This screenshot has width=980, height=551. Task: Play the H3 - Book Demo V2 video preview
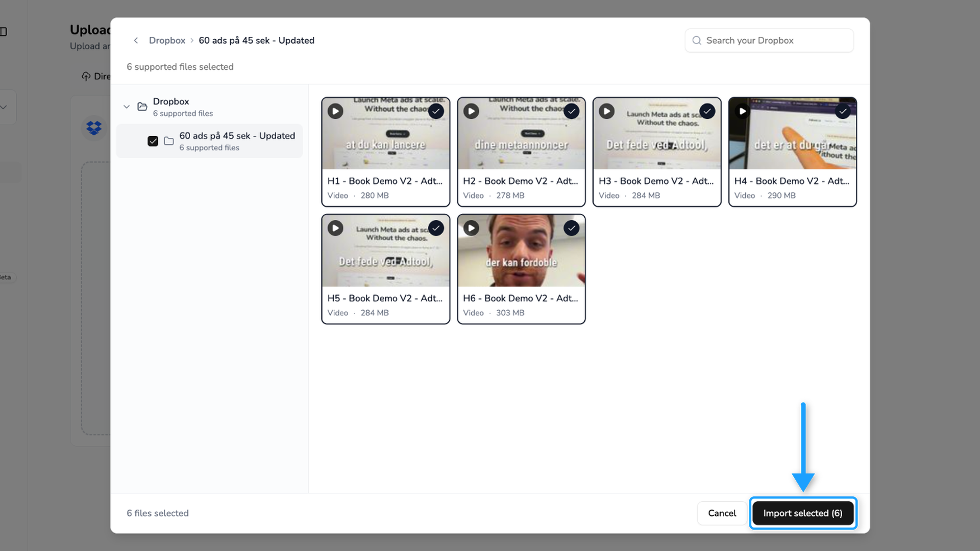(607, 111)
